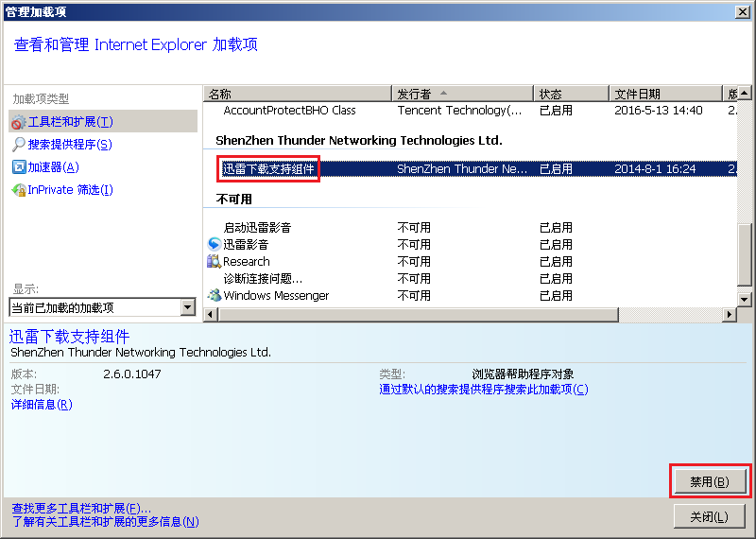
Task: Click the Toolbars and Extensions gear icon
Action: 18,122
